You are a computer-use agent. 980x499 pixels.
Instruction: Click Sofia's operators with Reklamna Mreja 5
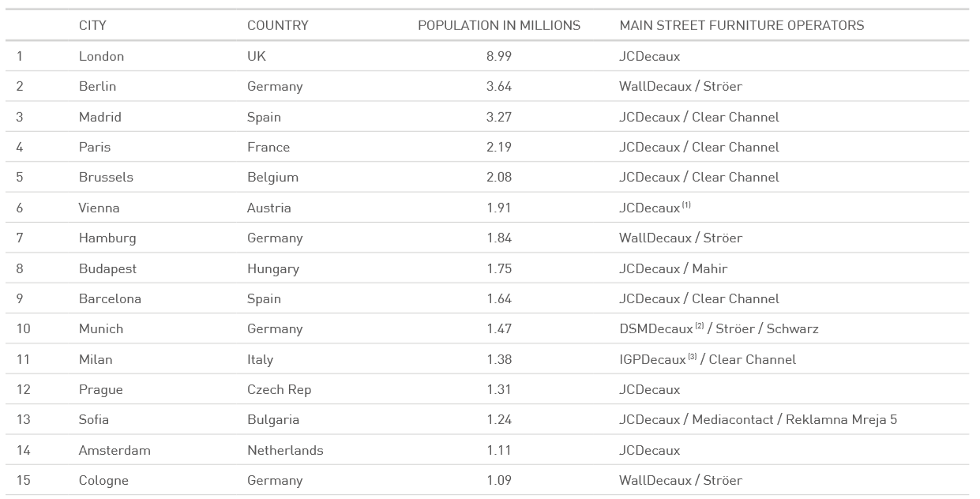pyautogui.click(x=758, y=419)
